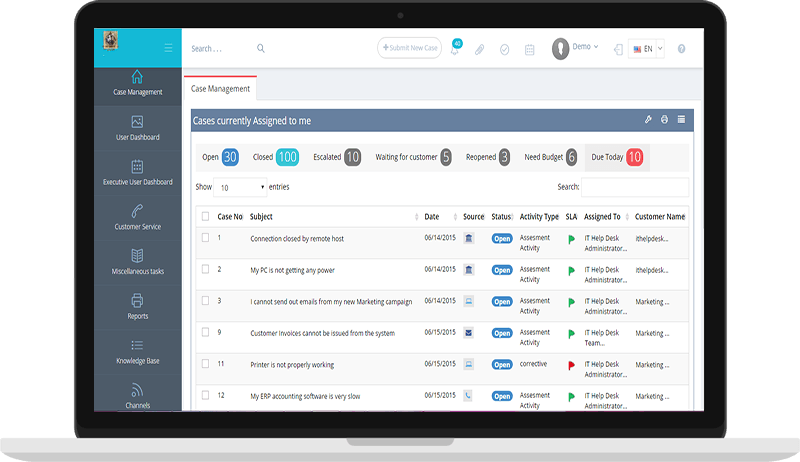Click the company logo in top-left
800x462 pixels.
(111, 40)
